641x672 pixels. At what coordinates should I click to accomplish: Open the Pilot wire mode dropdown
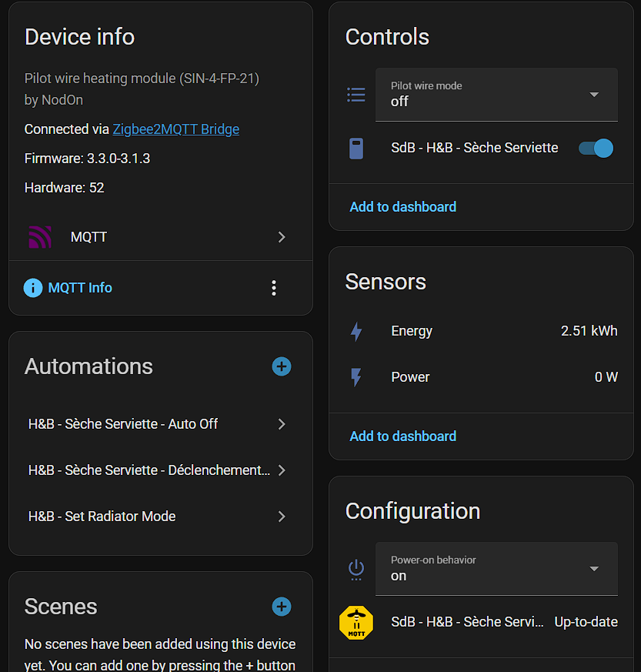(x=496, y=95)
